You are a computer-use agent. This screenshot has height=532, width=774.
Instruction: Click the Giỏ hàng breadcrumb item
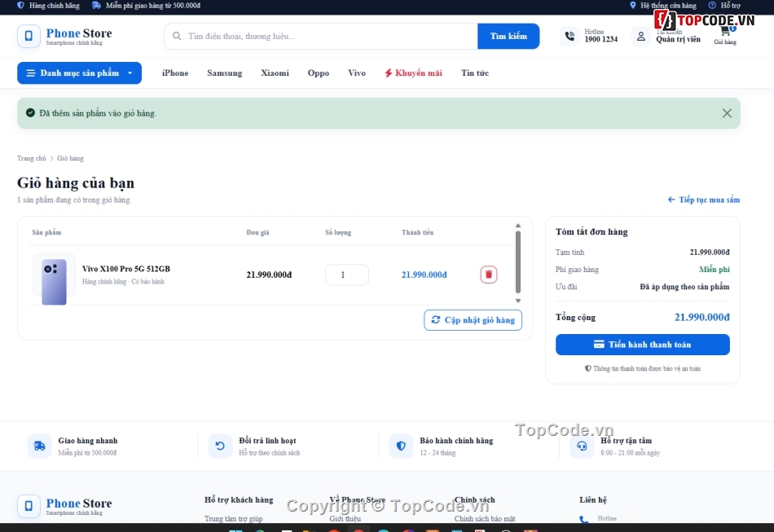[70, 158]
